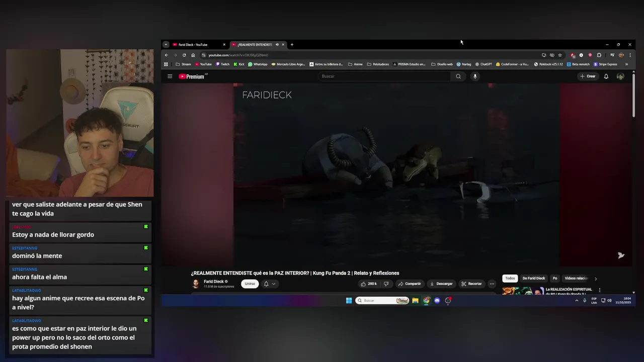The image size is (644, 362).
Task: Open options for La Realización Espiritual video
Action: pyautogui.click(x=600, y=290)
